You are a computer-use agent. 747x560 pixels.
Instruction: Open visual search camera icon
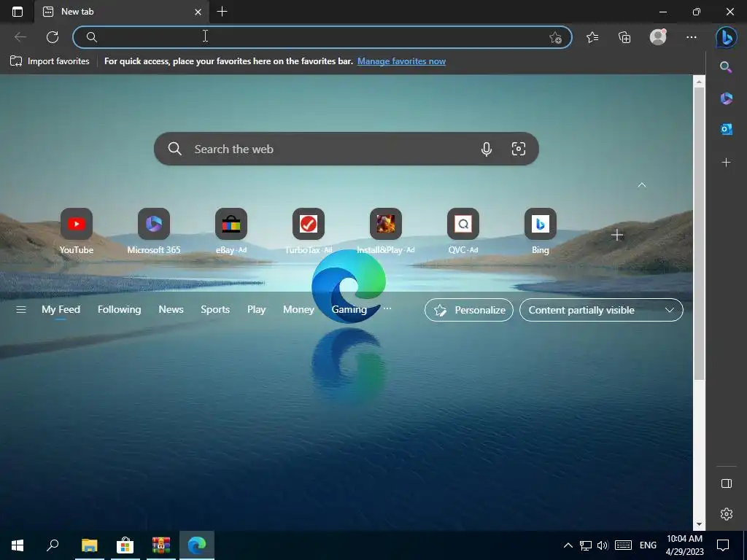(x=519, y=149)
